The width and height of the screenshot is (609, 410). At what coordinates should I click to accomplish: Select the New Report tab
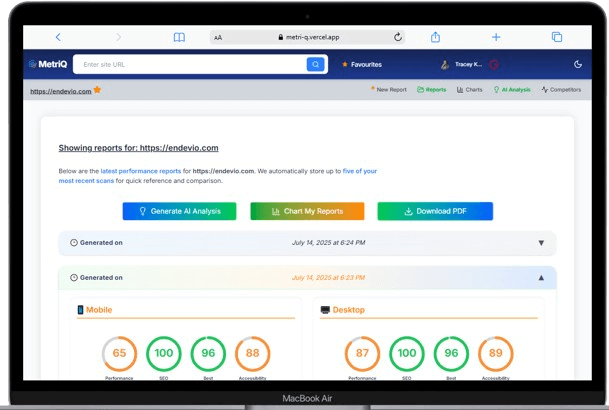pos(388,89)
